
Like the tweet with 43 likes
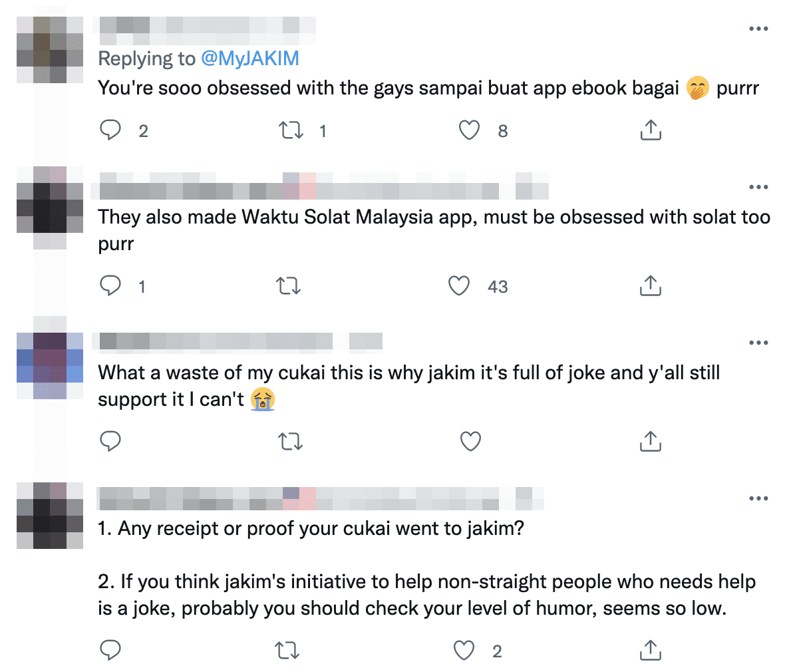click(x=459, y=286)
